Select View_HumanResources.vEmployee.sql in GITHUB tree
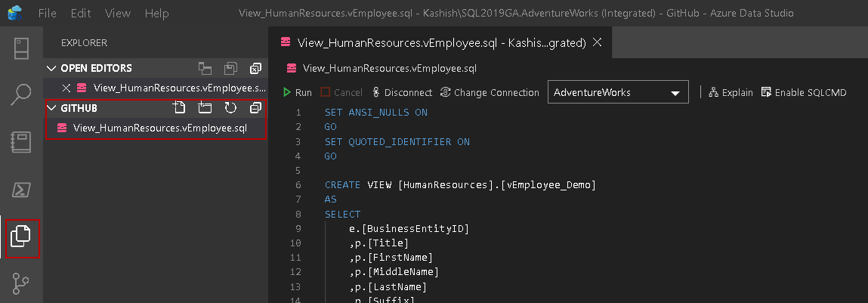 click(x=159, y=128)
